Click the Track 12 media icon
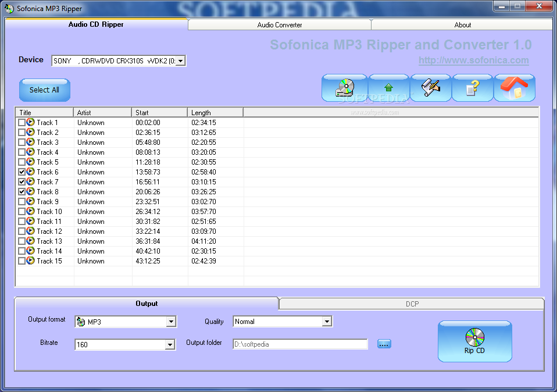 [x=31, y=231]
